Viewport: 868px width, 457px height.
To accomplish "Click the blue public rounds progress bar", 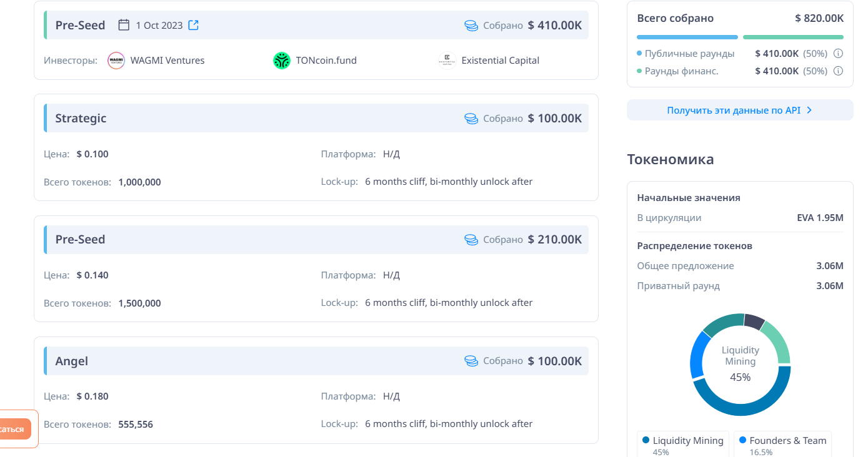I will pos(687,37).
